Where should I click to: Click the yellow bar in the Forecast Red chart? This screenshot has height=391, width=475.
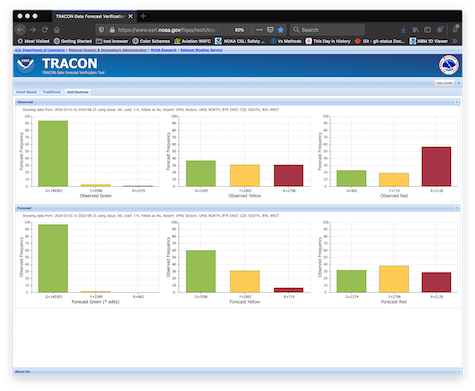[394, 279]
